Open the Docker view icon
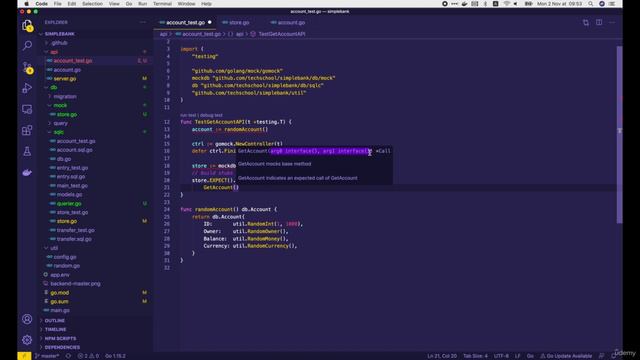Viewport: 640px width, 360px height. coord(27,173)
